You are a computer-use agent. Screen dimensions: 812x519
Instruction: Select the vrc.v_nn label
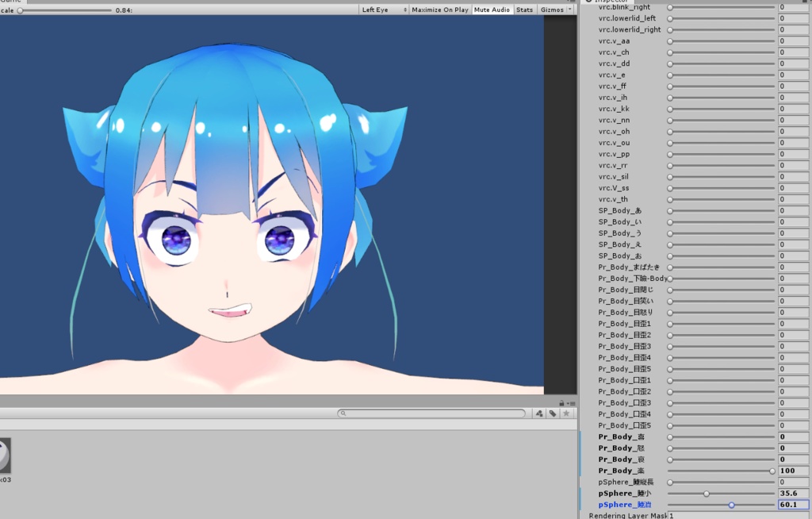click(x=615, y=121)
